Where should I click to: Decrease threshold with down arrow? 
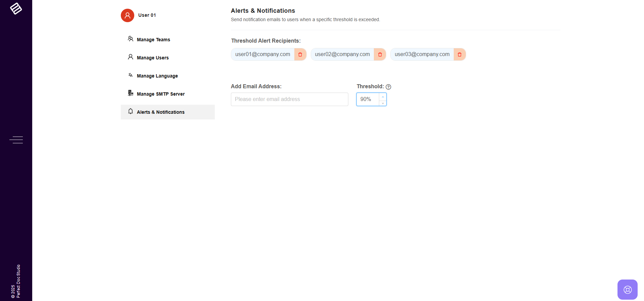click(x=383, y=103)
